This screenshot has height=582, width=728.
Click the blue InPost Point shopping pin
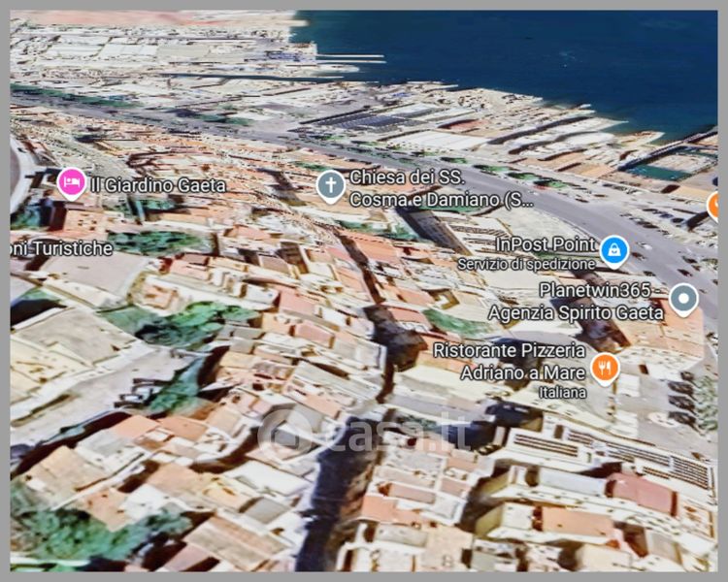pos(614,252)
